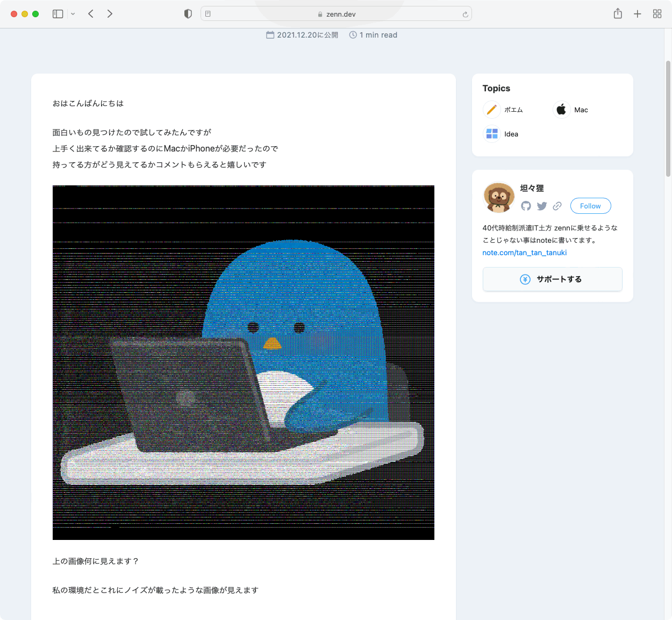Go forward to the next page
This screenshot has width=672, height=620.
tap(110, 14)
